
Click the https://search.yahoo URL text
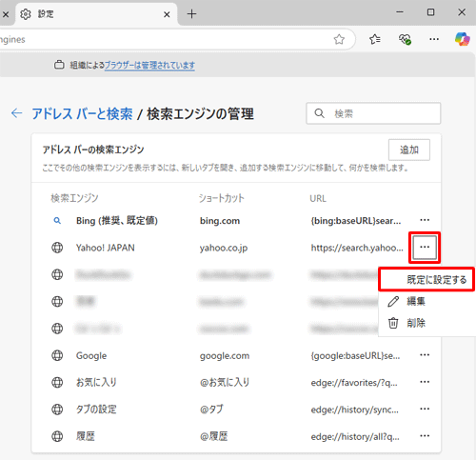pos(357,248)
